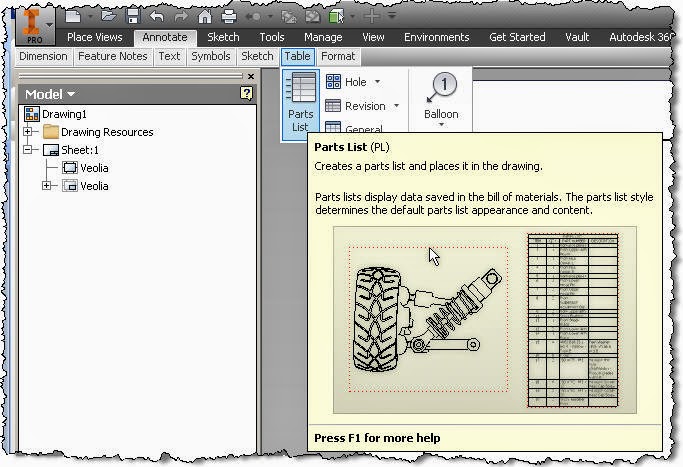Collapse the Sheet:1 node

pos(28,150)
